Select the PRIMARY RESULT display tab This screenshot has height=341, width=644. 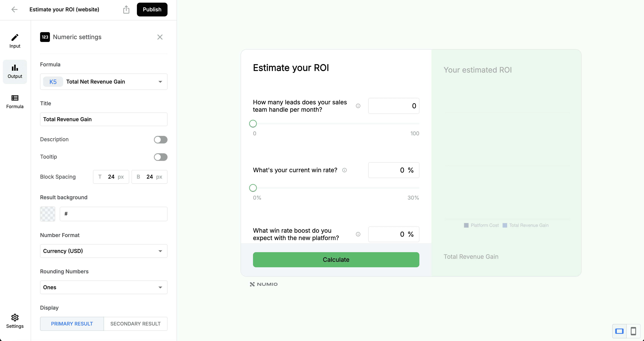(x=72, y=324)
